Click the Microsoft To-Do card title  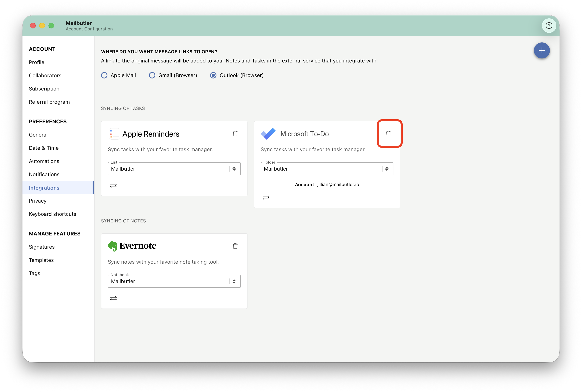[x=304, y=134]
